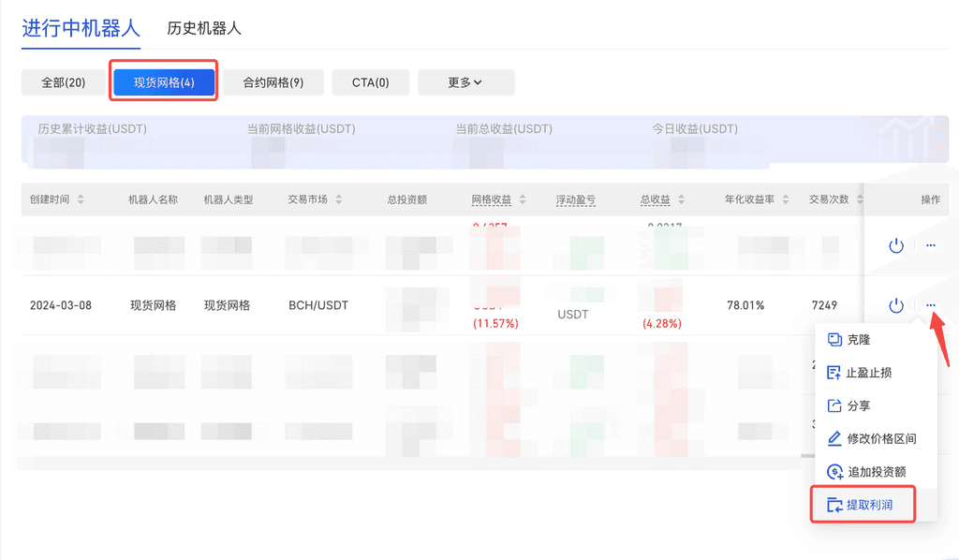Sort by 创建时间 using its sort arrows

[x=81, y=199]
